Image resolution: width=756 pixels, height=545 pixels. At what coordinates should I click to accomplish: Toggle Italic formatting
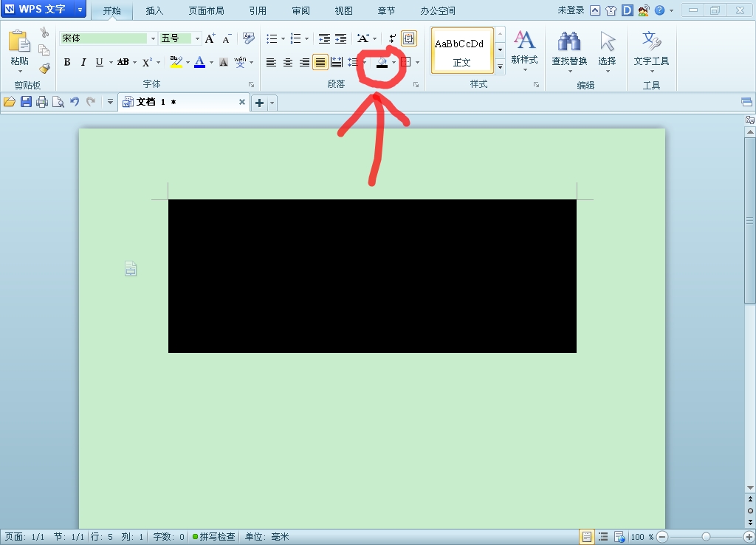tap(83, 62)
